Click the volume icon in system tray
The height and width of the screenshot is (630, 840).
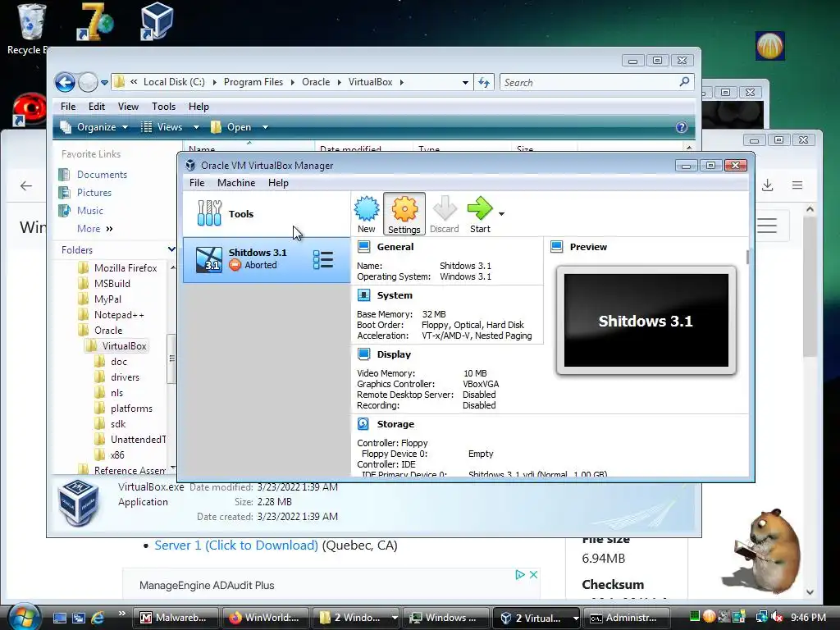777,617
